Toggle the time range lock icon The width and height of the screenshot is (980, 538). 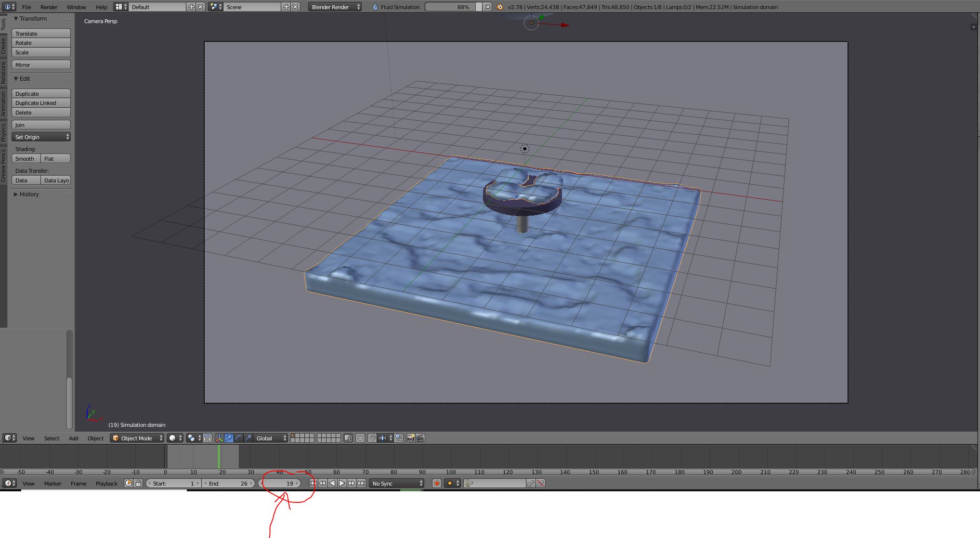click(x=138, y=483)
